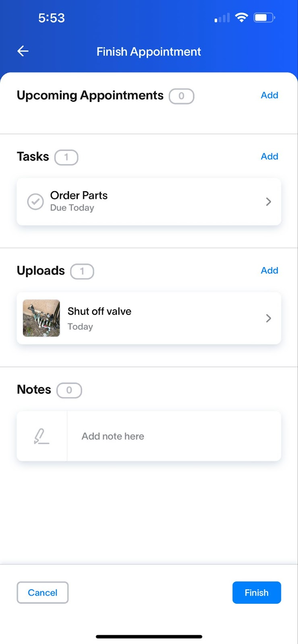Expand Order Parts task chevron

269,202
